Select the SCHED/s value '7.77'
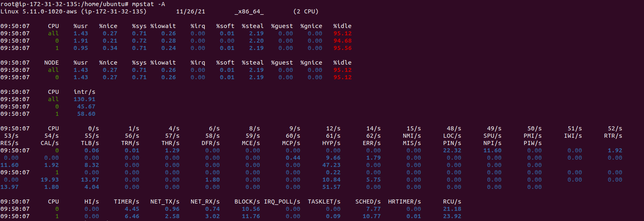The height and width of the screenshot is (221, 644). [374, 209]
